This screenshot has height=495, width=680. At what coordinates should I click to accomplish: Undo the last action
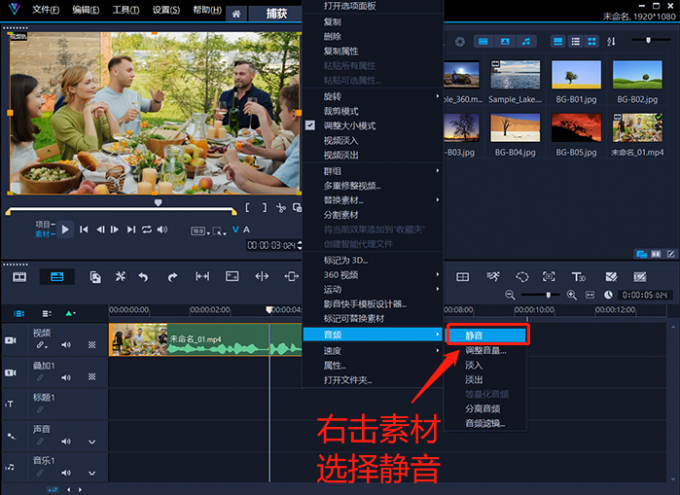coord(144,277)
